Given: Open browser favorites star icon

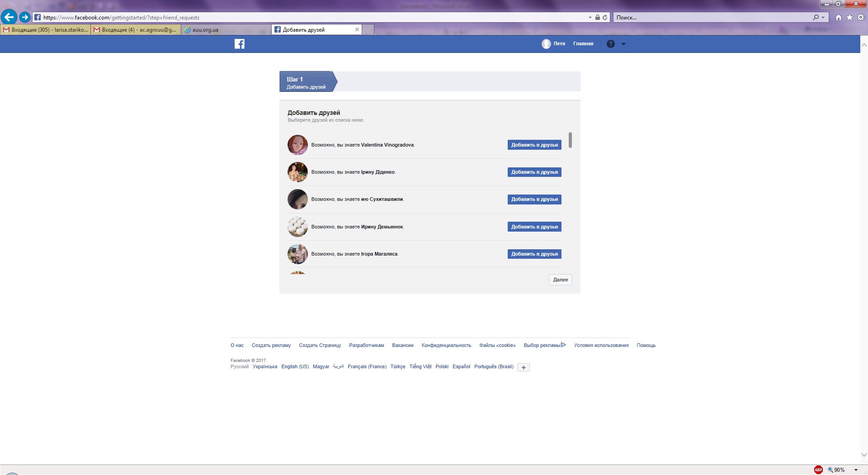Looking at the screenshot, I should click(849, 17).
